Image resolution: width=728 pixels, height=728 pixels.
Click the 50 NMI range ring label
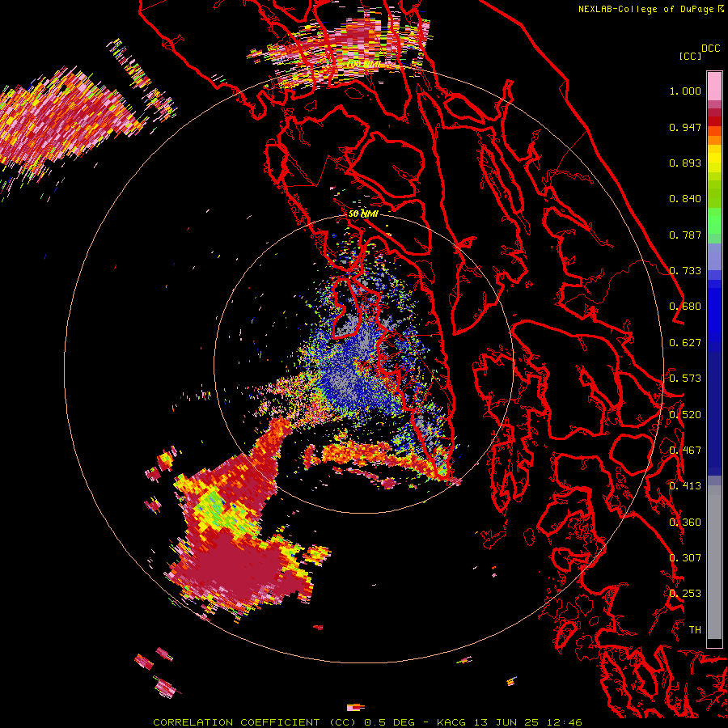click(x=363, y=214)
